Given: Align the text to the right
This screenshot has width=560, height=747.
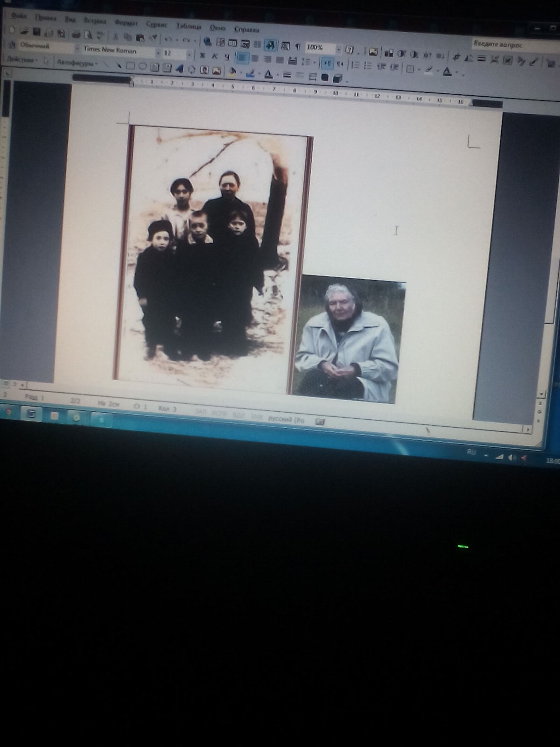Looking at the screenshot, I should (267, 59).
